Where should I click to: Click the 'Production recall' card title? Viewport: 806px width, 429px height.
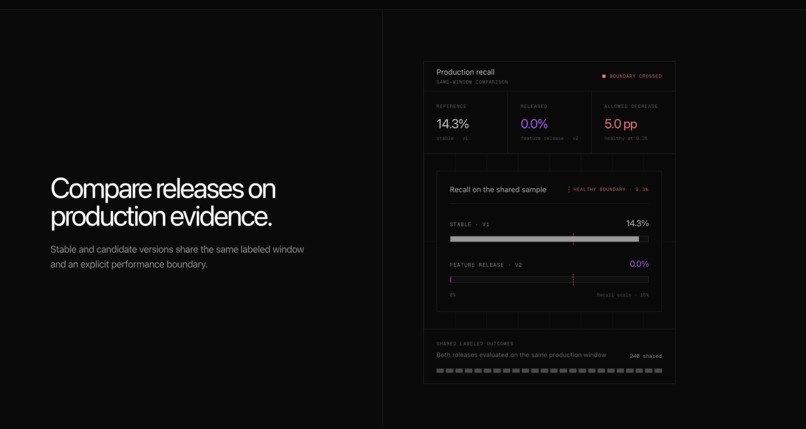coord(465,72)
